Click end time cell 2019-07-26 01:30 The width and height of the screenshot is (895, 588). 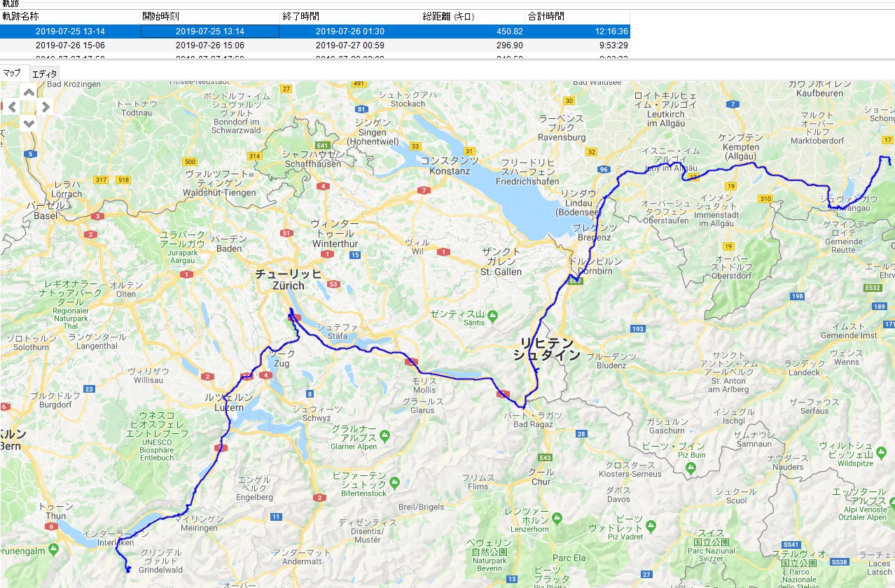(350, 31)
